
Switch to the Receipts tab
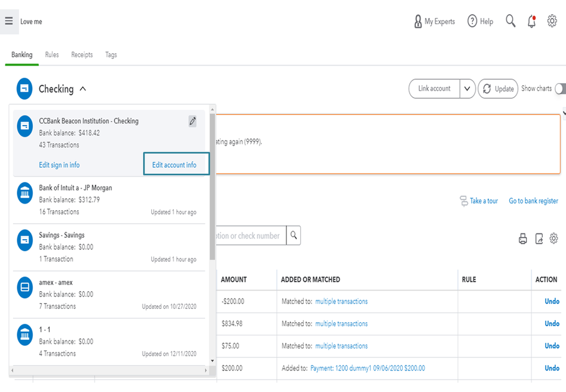pos(82,55)
